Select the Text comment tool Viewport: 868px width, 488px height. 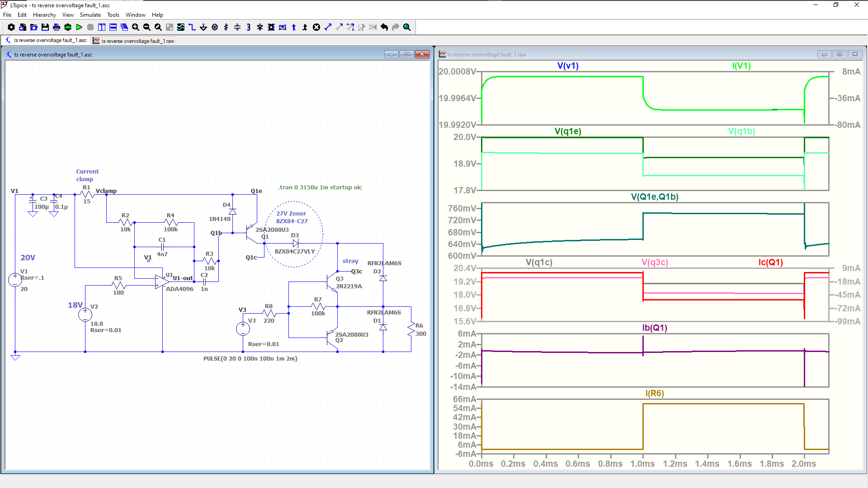click(294, 27)
